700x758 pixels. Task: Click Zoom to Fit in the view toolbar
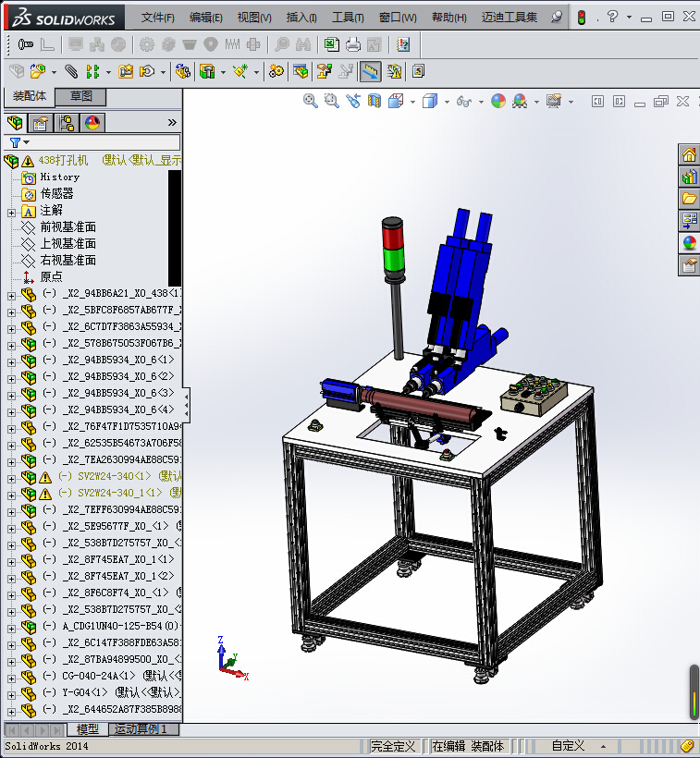pyautogui.click(x=311, y=101)
